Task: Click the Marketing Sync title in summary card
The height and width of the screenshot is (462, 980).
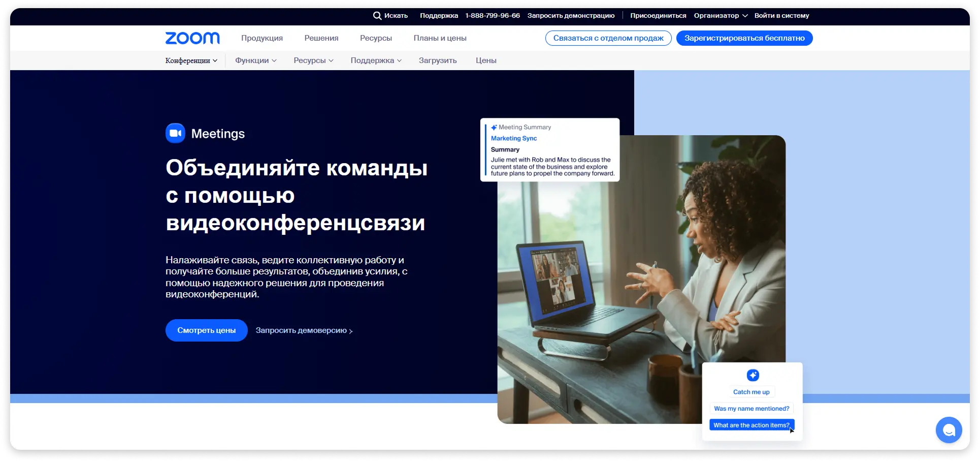Action: pos(514,138)
